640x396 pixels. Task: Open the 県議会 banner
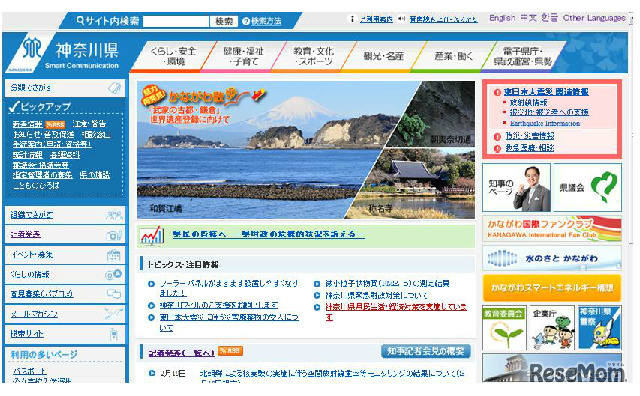[587, 187]
